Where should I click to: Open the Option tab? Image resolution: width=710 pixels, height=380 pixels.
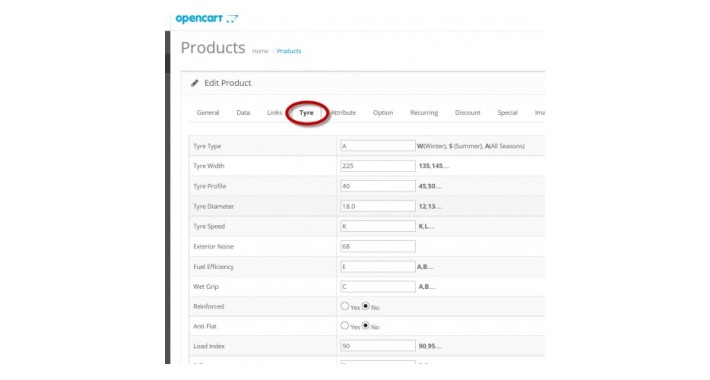click(x=383, y=112)
